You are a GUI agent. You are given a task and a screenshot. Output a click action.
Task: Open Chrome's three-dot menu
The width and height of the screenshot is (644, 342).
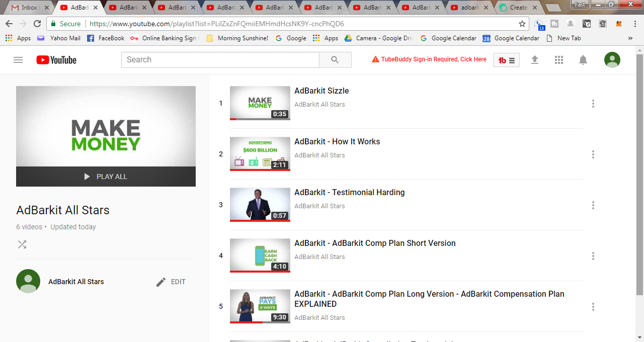click(634, 24)
